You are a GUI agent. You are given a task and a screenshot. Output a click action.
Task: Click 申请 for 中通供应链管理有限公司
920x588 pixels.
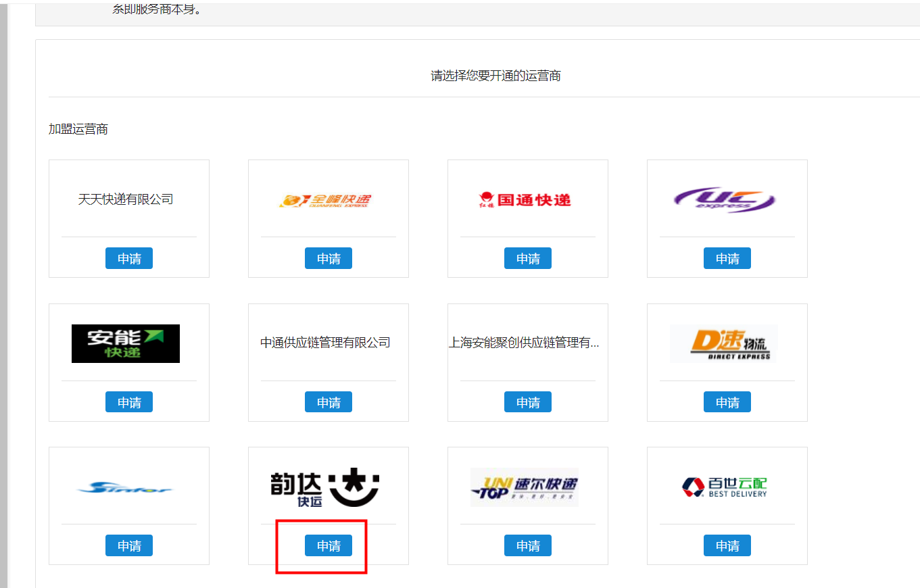[x=329, y=402]
